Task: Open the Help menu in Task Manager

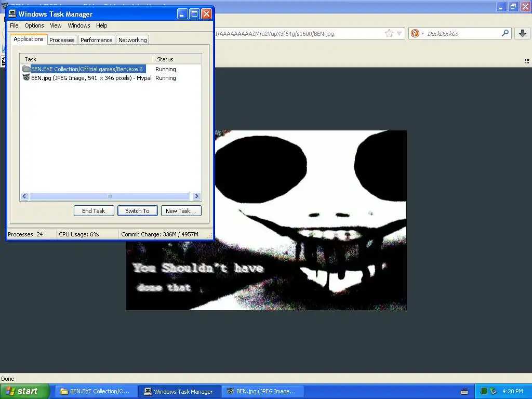Action: 101,25
